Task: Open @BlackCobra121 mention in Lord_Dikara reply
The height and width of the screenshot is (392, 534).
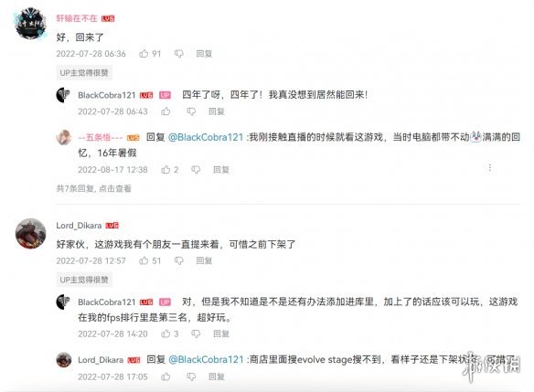Action: pyautogui.click(x=206, y=360)
